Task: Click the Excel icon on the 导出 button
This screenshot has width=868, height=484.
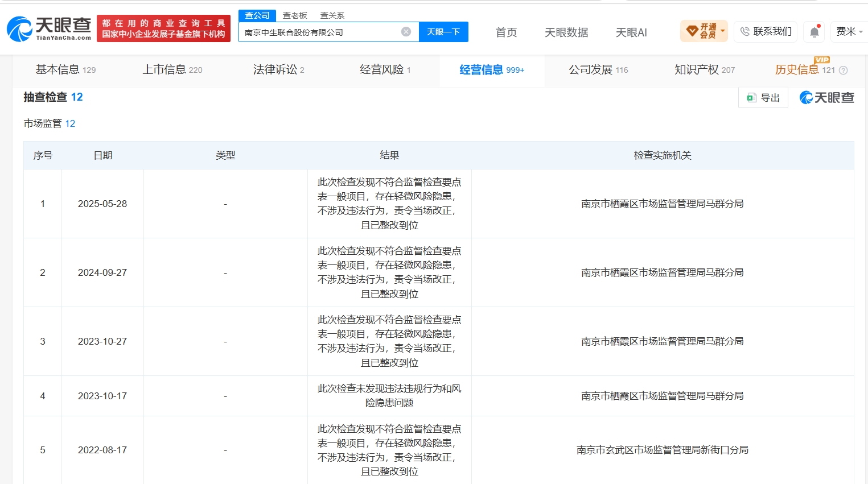Action: coord(751,98)
